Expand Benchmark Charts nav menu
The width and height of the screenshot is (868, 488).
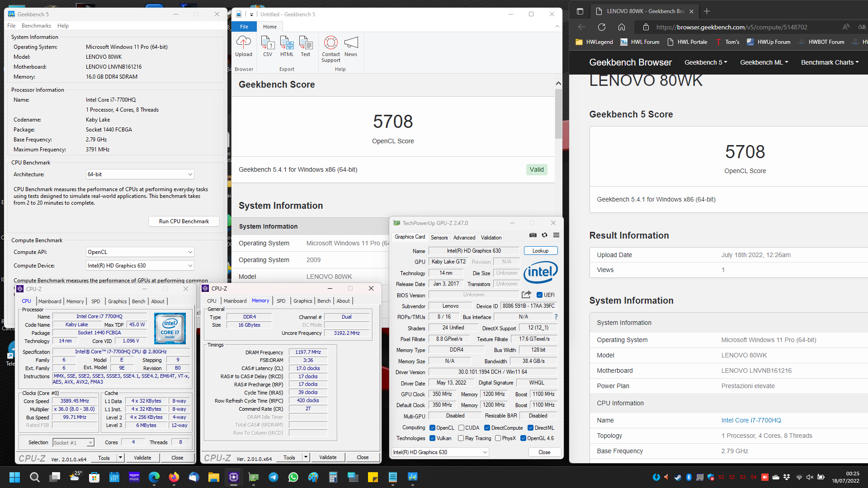(x=830, y=62)
